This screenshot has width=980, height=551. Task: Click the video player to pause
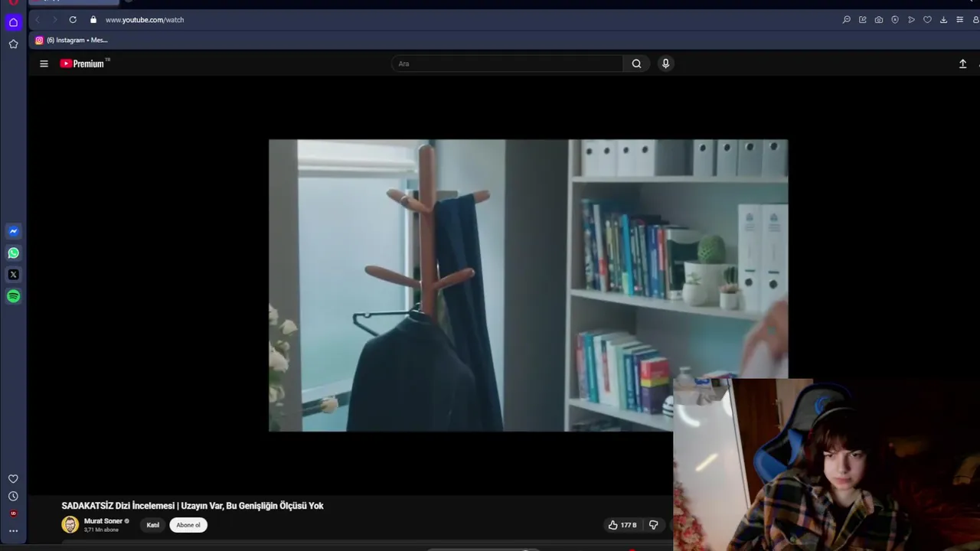click(528, 285)
